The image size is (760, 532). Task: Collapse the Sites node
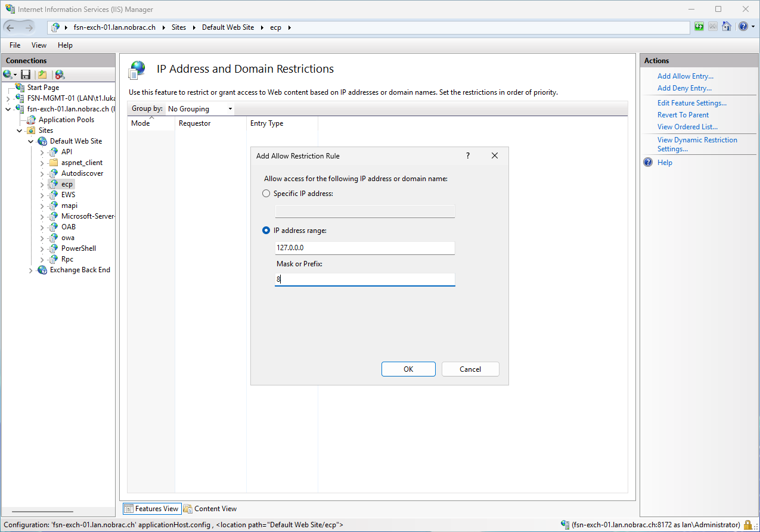[20, 130]
